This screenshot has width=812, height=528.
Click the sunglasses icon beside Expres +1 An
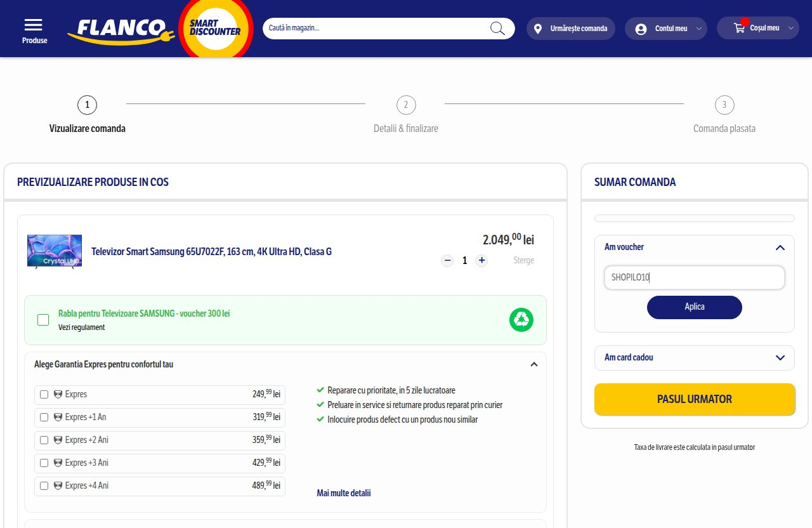point(58,417)
